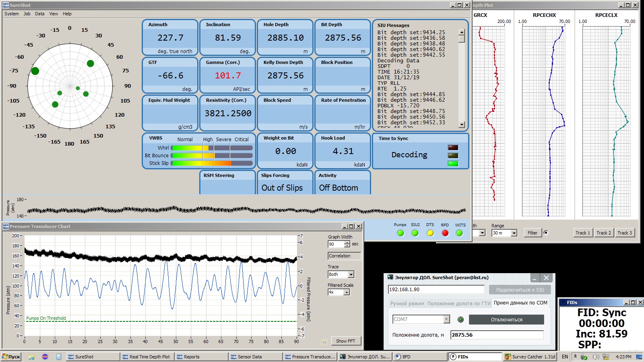Open the System menu
644x362 pixels.
coord(12,14)
